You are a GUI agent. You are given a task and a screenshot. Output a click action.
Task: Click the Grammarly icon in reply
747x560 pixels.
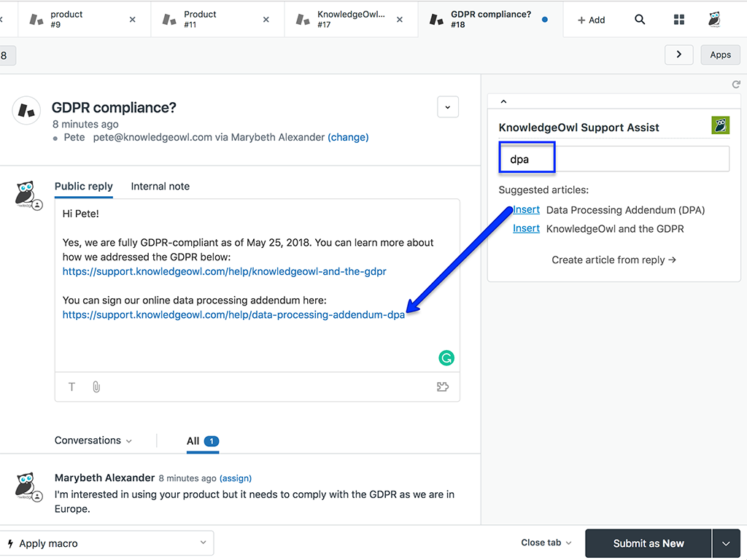point(446,357)
